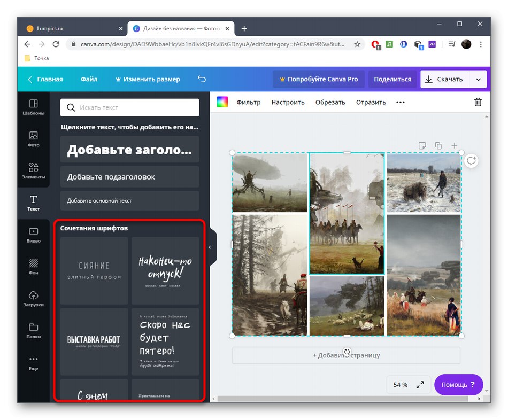Open the zoom level 54 % menu
Image resolution: width=508 pixels, height=420 pixels.
[400, 385]
